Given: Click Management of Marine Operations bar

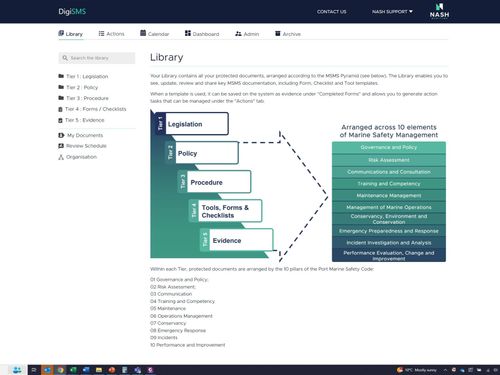Looking at the screenshot, I should pos(389,207).
